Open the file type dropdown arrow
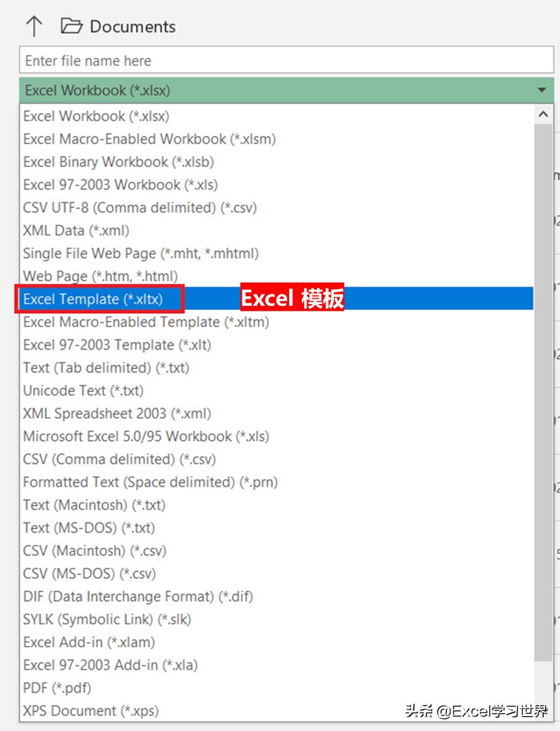 click(542, 90)
